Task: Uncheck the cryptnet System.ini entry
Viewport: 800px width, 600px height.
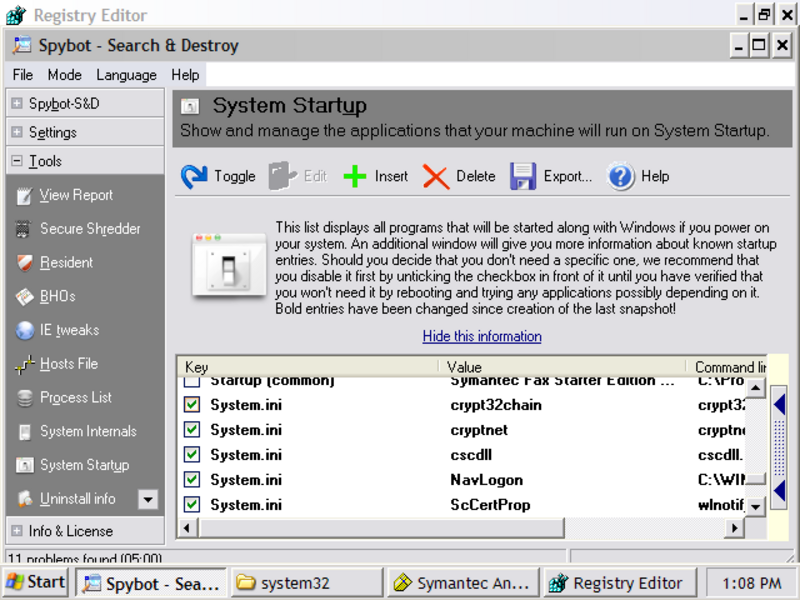Action: tap(192, 430)
